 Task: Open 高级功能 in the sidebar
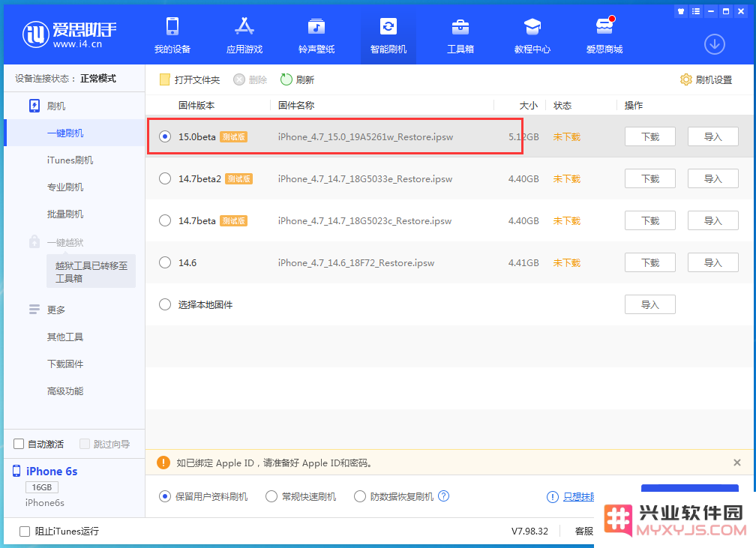(x=65, y=391)
